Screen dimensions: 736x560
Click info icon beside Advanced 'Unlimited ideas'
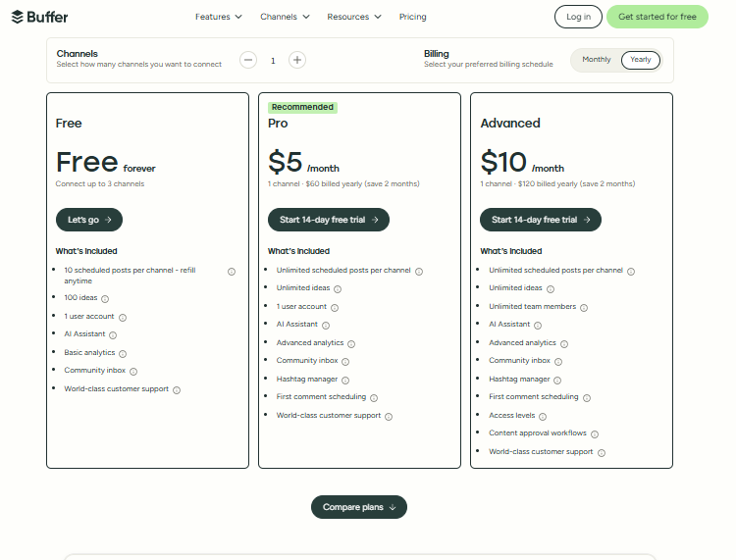point(551,289)
